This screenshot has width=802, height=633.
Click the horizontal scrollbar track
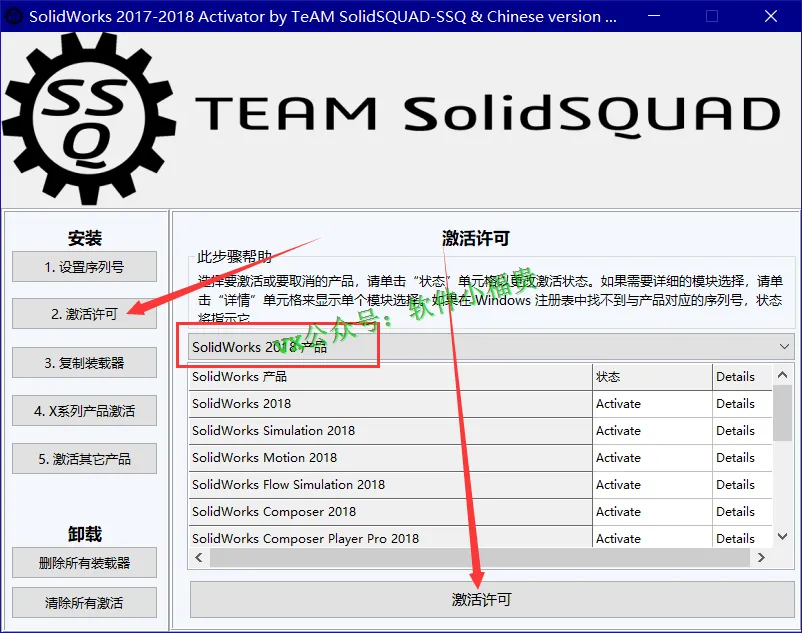click(x=480, y=557)
